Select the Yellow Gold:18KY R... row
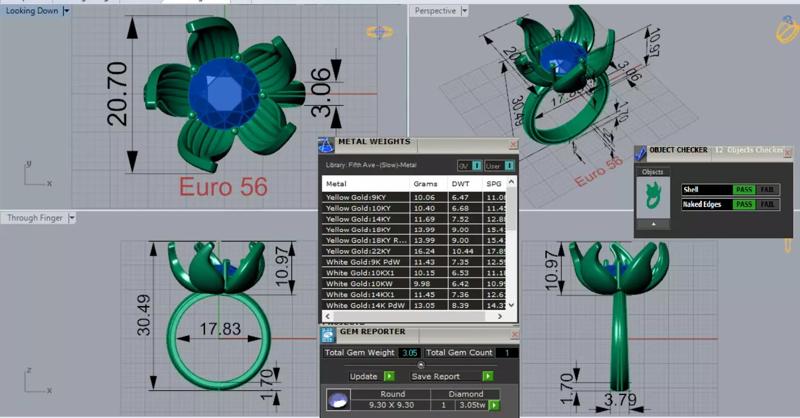 pyautogui.click(x=414, y=240)
